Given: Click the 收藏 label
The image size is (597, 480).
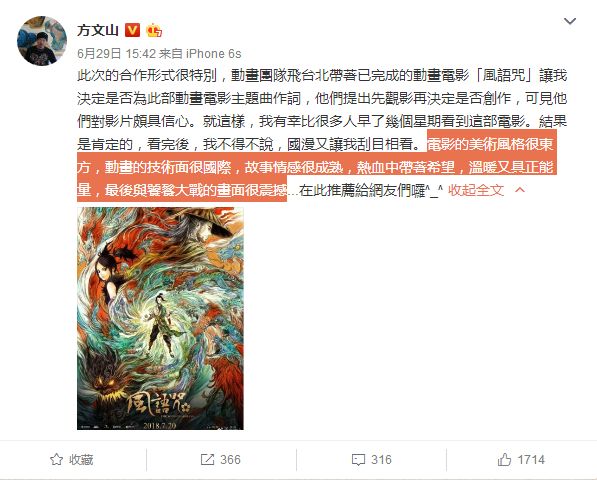Looking at the screenshot, I should click(81, 459).
